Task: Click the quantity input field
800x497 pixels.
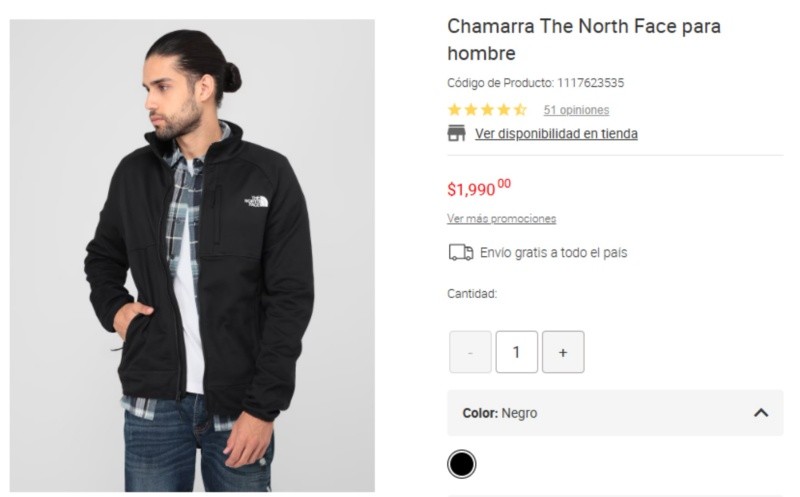Action: [517, 352]
